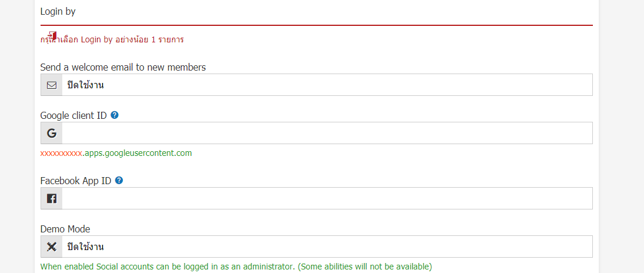
Task: Open help for Facebook App ID
Action: coord(119,180)
